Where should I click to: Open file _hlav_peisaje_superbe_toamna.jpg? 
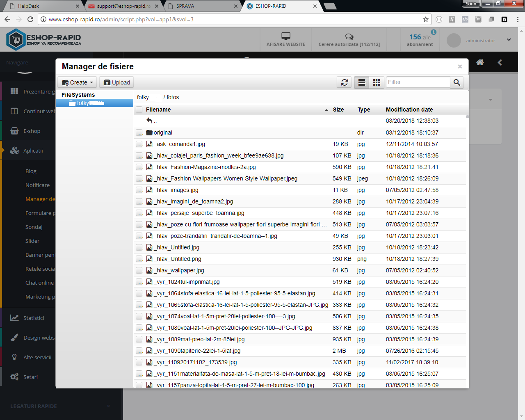coord(199,213)
